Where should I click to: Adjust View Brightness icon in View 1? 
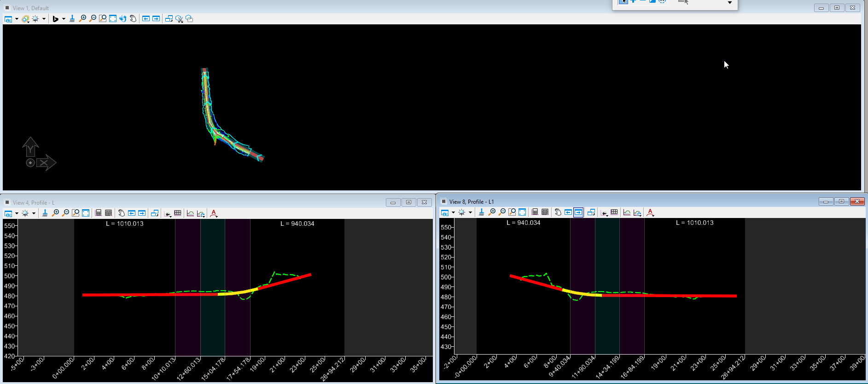click(x=35, y=19)
